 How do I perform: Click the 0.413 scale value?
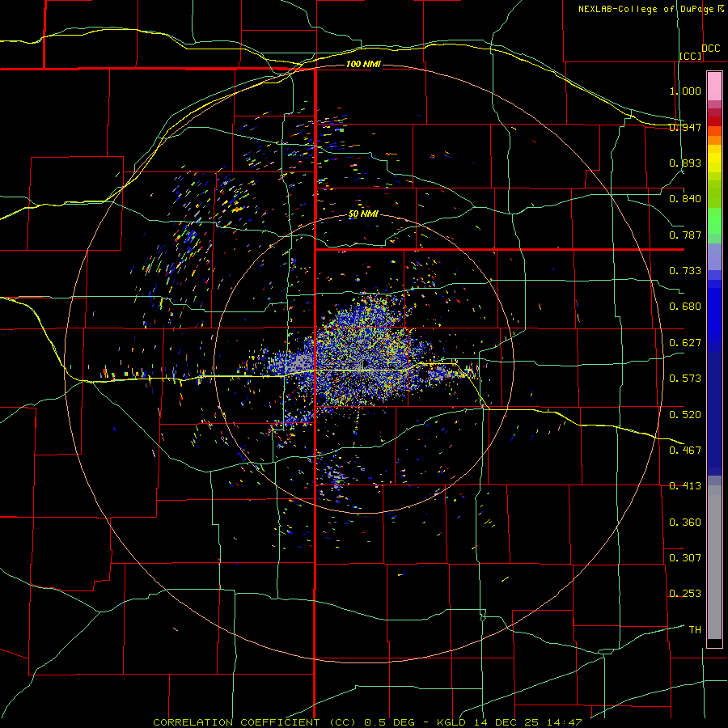pyautogui.click(x=685, y=486)
